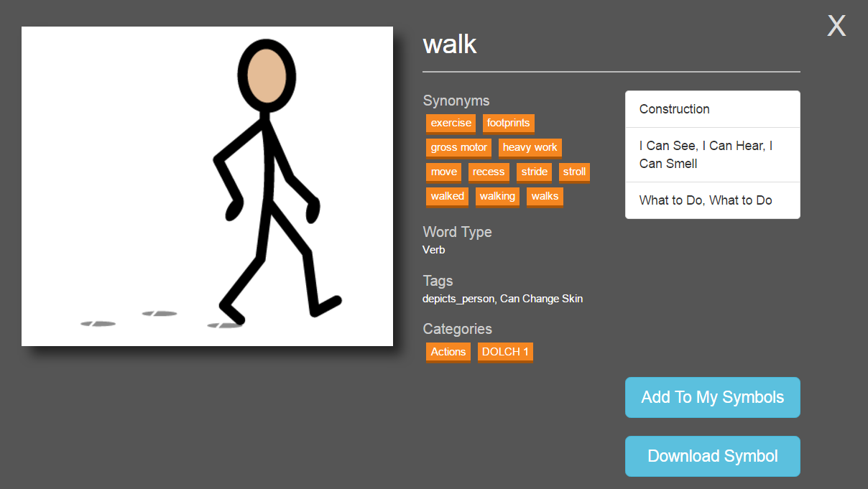Screen dimensions: 868x489
Task: Choose the 'heavy work' synonym tag
Action: (530, 148)
